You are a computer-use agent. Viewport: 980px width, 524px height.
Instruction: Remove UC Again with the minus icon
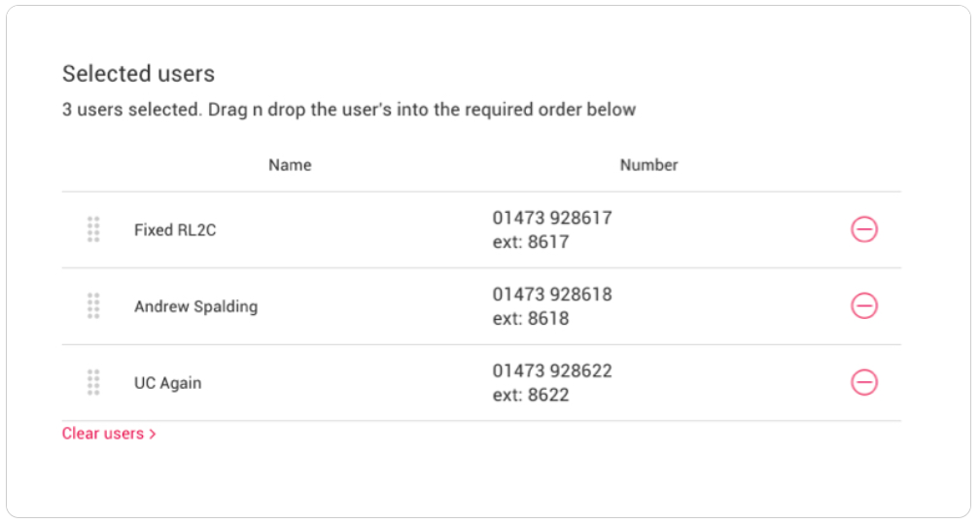(x=864, y=382)
